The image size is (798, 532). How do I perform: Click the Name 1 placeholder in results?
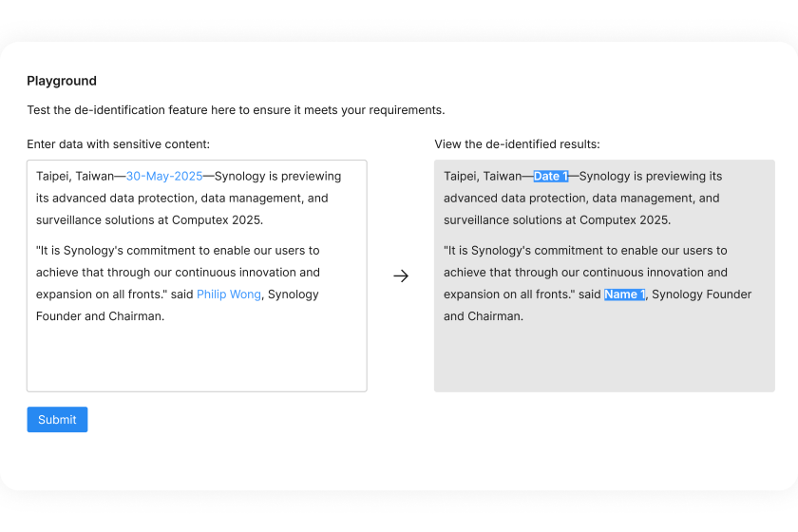click(624, 294)
